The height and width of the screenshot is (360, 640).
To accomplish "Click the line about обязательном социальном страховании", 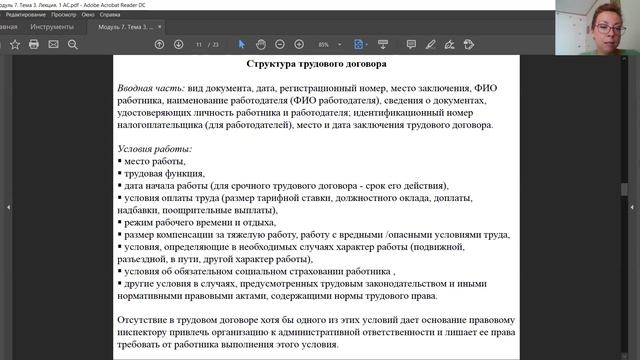I will point(256,271).
